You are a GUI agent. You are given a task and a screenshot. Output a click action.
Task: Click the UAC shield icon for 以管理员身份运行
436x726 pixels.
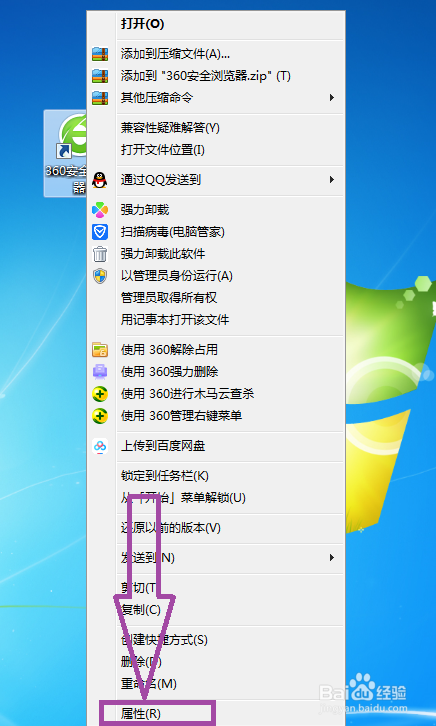point(100,276)
